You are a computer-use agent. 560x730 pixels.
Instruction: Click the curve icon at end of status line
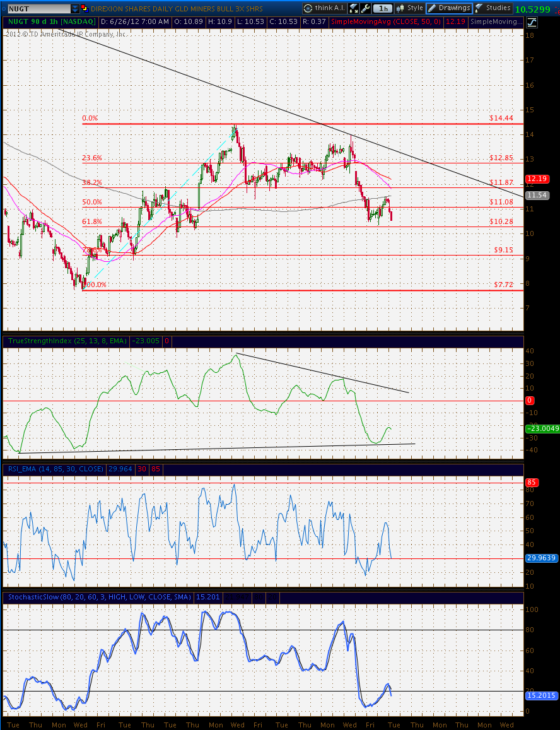[531, 22]
